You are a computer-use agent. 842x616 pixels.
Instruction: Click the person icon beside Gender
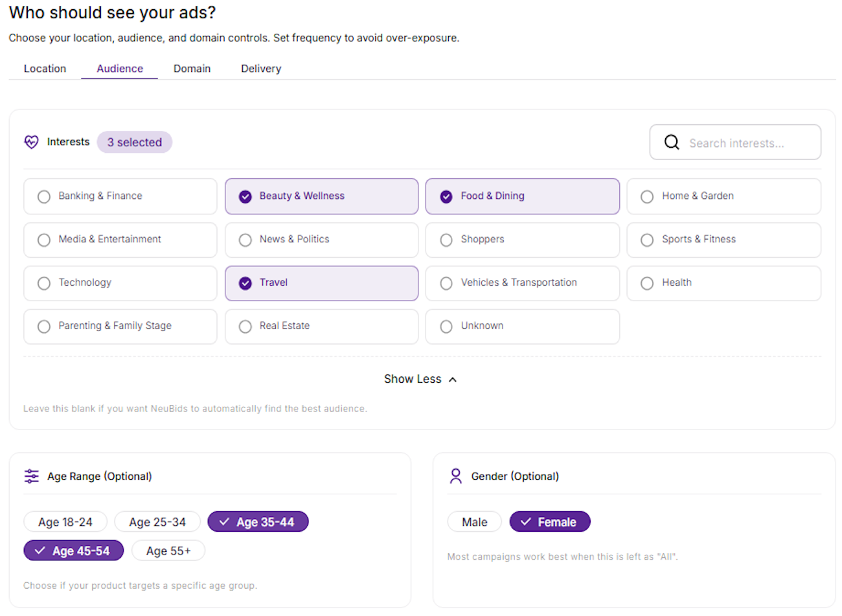click(x=455, y=475)
